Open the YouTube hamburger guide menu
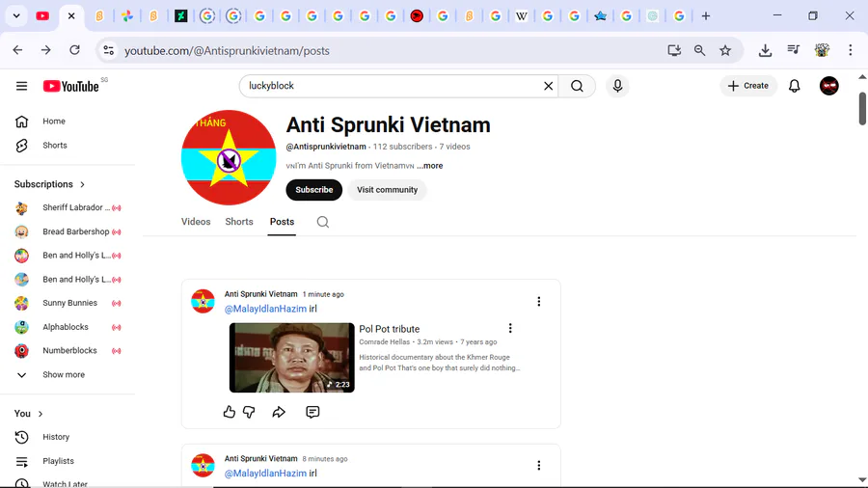 pos(21,86)
